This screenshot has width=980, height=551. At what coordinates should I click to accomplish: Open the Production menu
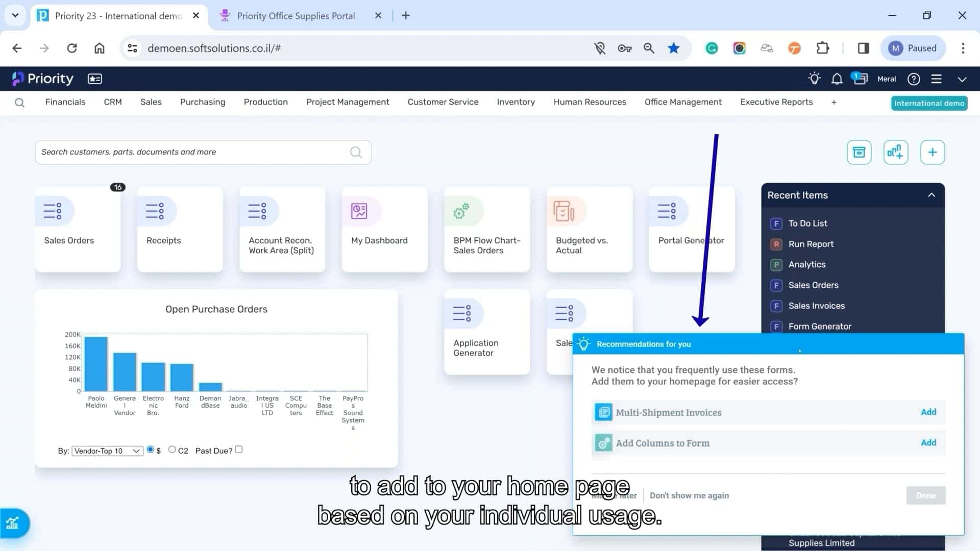pyautogui.click(x=266, y=102)
